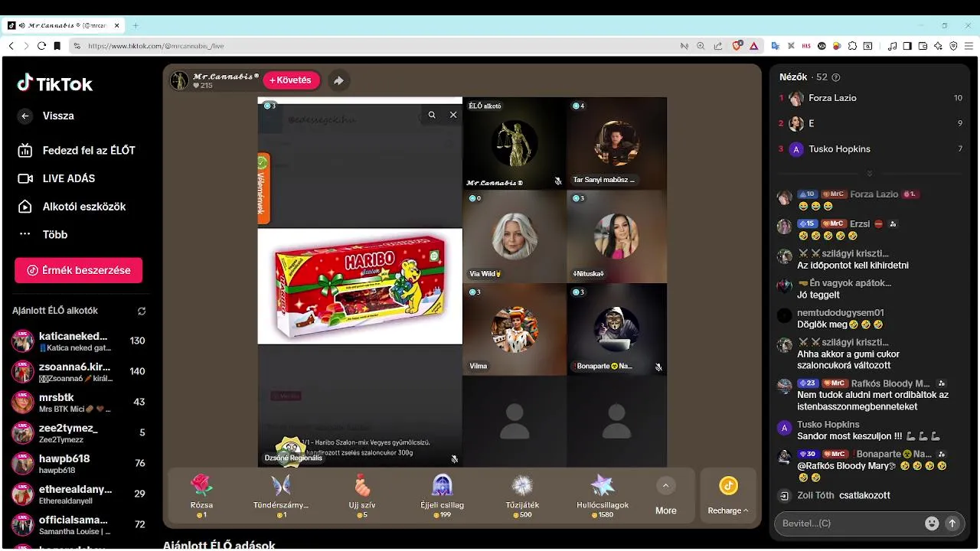Open browser main menu
This screenshot has height=551, width=980.
tap(968, 46)
